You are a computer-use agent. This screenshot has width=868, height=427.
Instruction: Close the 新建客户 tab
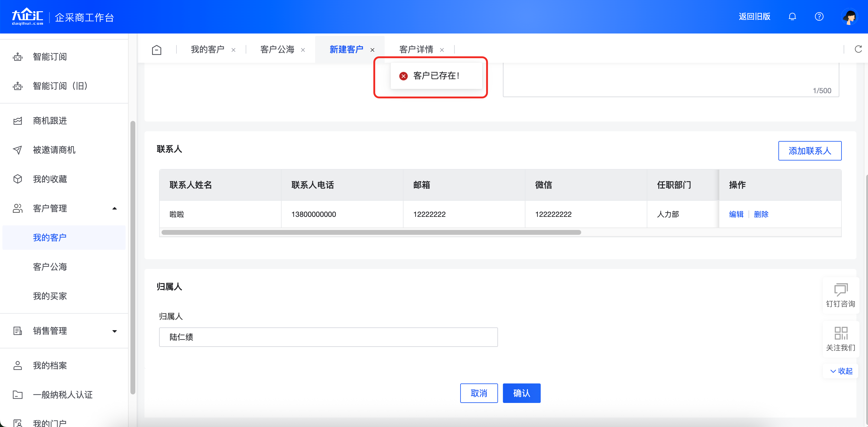(x=372, y=50)
